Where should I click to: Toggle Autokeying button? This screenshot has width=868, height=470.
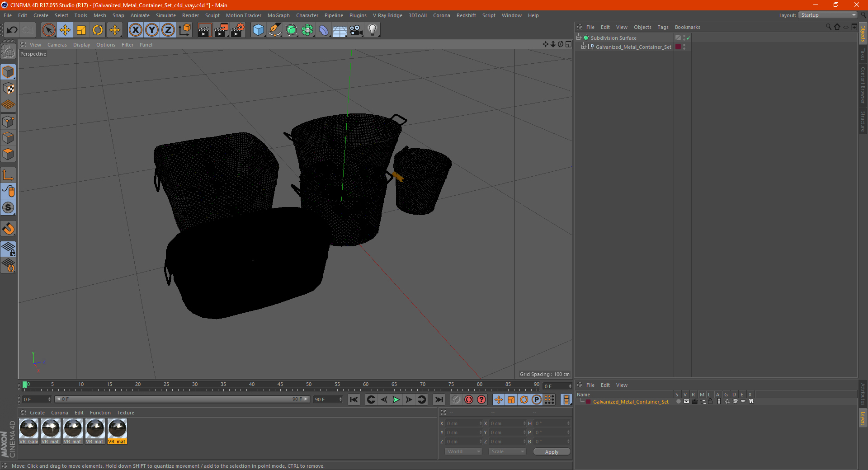(469, 399)
